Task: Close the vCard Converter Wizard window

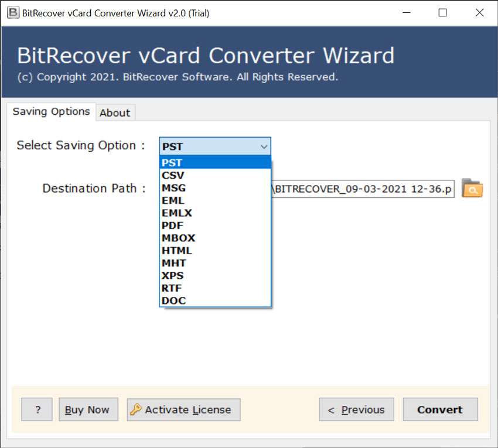Action: point(479,13)
